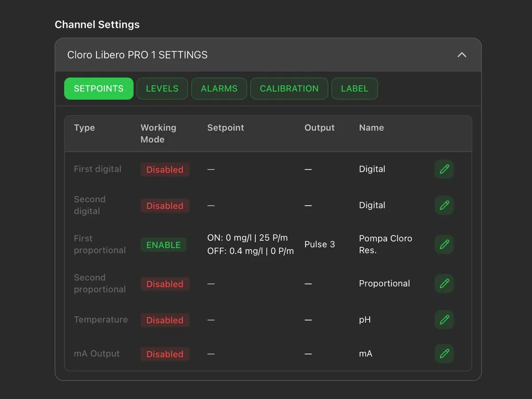Click the Temperature type label
This screenshot has width=532, height=399.
pos(101,320)
